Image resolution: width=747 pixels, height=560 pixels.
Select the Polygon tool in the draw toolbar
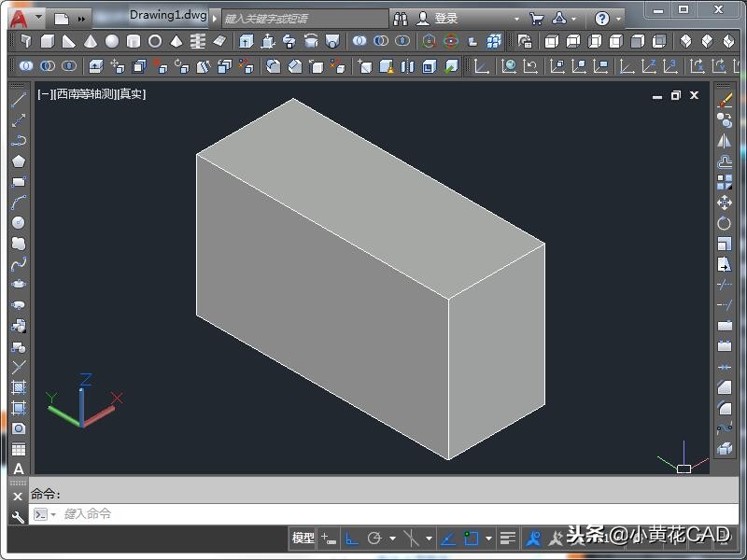(19, 161)
